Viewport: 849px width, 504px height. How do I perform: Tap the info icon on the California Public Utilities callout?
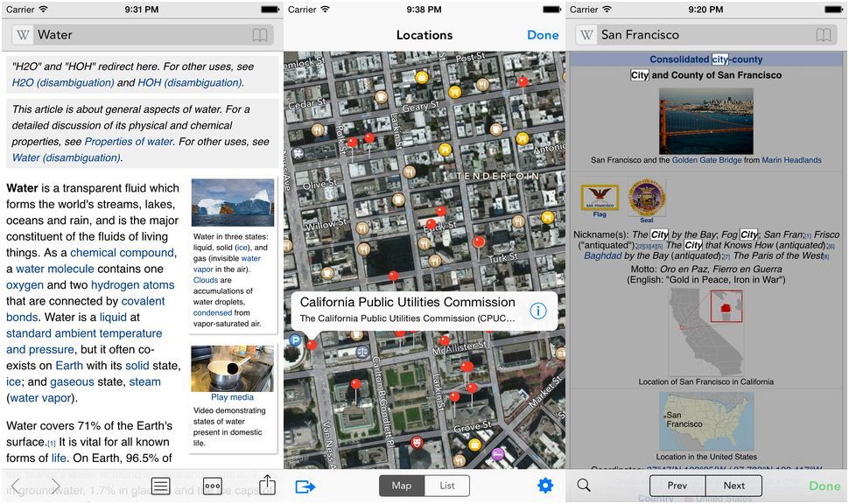pyautogui.click(x=537, y=311)
